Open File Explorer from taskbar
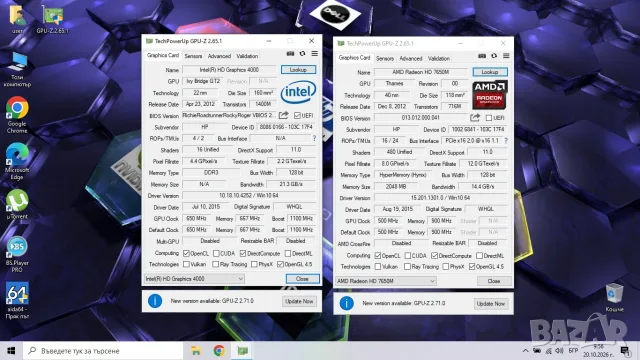This screenshot has width=640, height=360. (196, 351)
